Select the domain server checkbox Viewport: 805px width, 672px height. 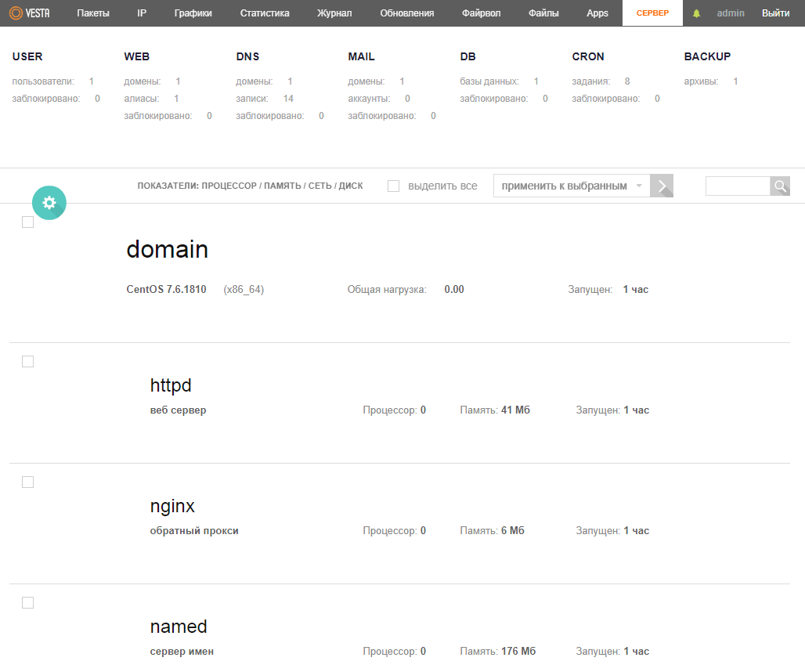27,222
